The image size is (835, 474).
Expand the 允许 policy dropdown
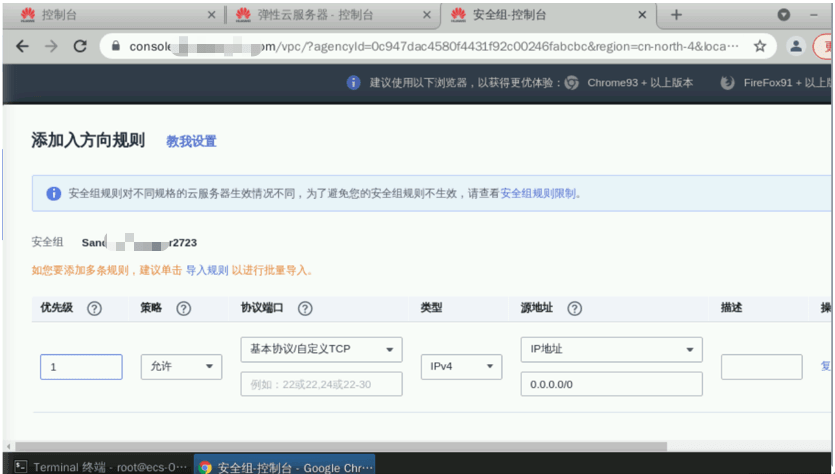coord(181,367)
